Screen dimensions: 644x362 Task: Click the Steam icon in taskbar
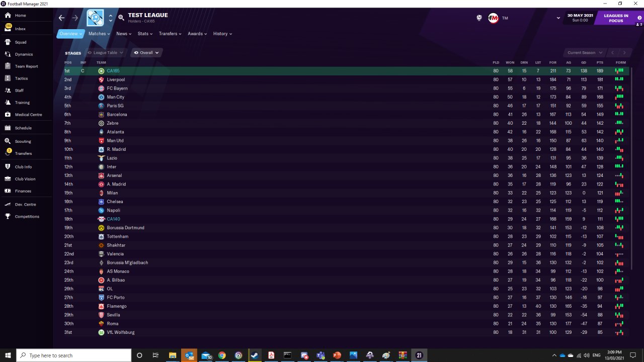coord(255,355)
